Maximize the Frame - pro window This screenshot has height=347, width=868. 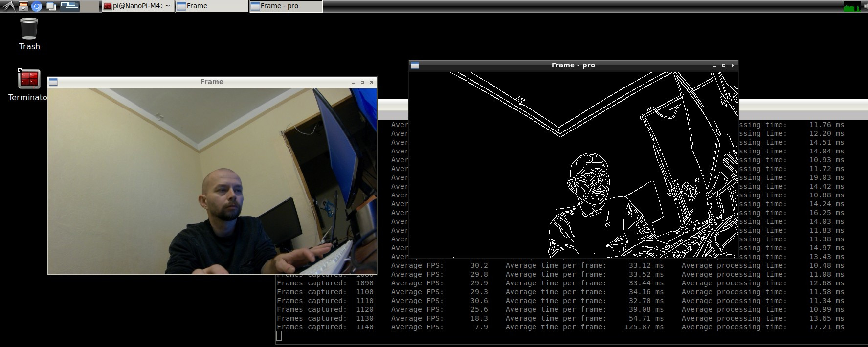724,65
